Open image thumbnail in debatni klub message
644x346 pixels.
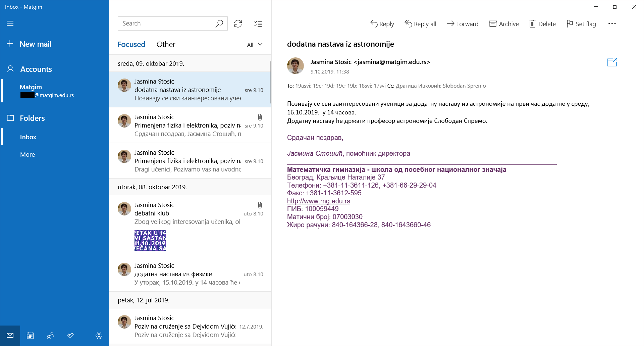tap(150, 240)
